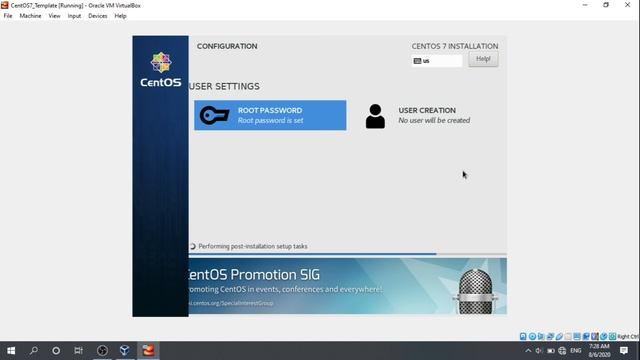
Task: Click ENG language indicator in tray
Action: tap(576, 351)
